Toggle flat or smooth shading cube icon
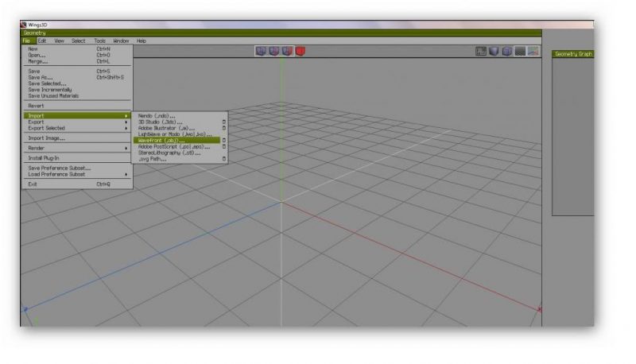Viewport: 636px width, 364px height. coord(493,52)
